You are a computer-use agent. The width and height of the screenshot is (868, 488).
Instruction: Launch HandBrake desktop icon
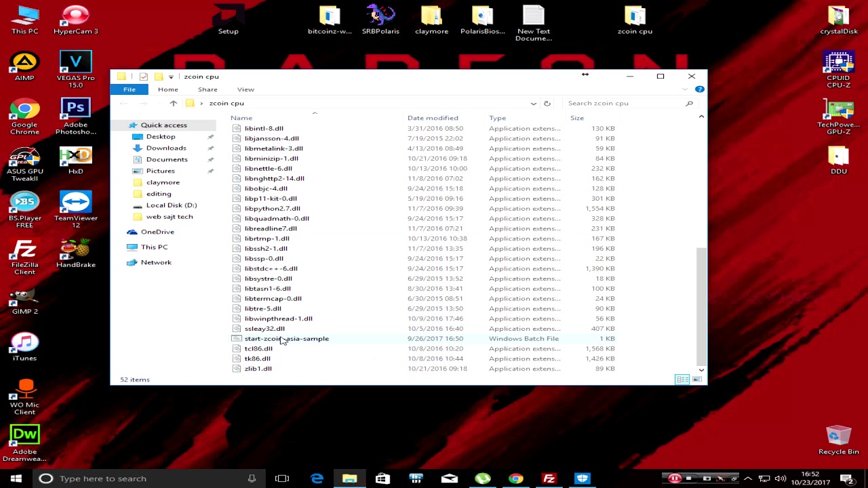(75, 253)
